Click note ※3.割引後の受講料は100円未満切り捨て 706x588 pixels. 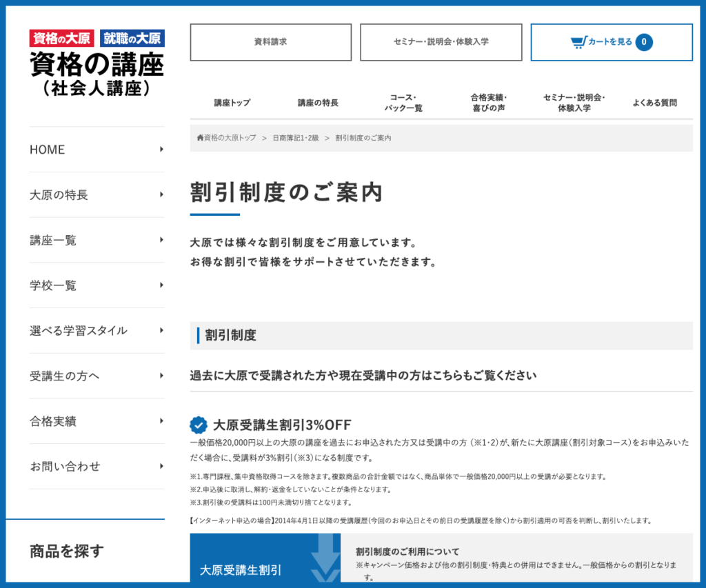point(271,503)
